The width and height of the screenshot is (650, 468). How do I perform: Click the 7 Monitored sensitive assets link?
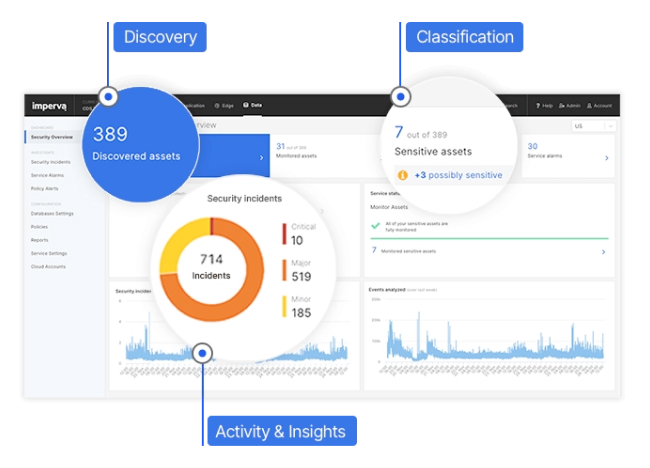pyautogui.click(x=404, y=250)
